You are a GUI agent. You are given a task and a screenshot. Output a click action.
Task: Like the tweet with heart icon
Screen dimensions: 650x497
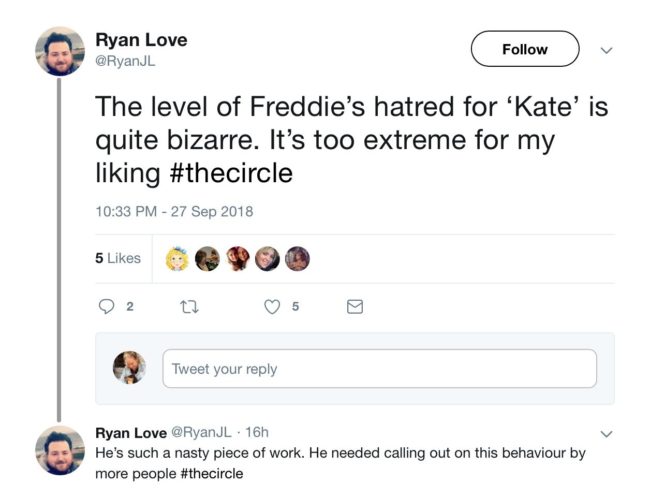(271, 308)
